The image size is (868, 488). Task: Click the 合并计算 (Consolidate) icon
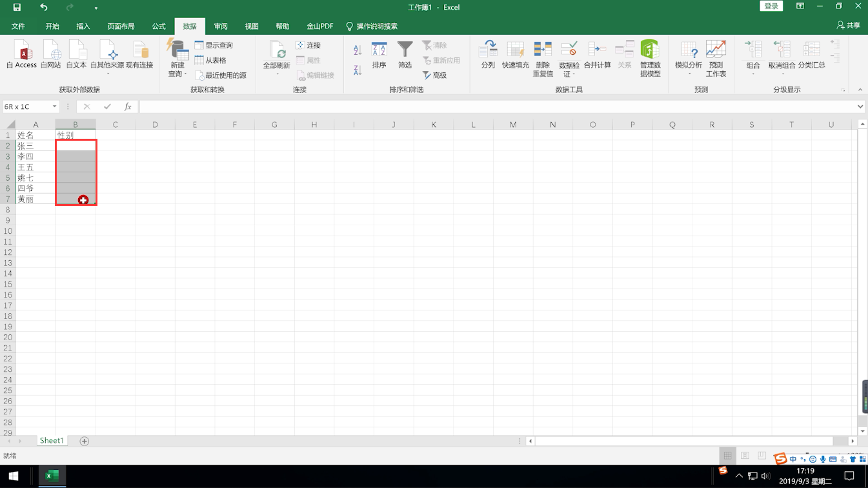[598, 55]
